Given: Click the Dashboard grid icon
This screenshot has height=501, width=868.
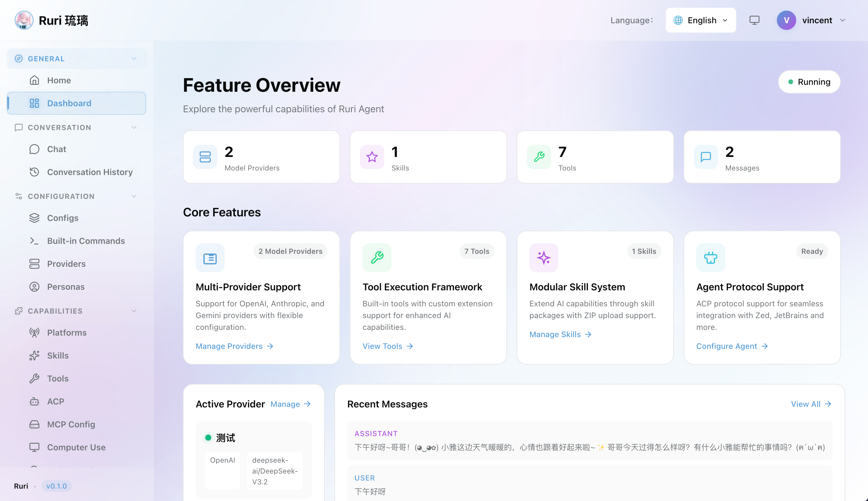Looking at the screenshot, I should pos(34,103).
